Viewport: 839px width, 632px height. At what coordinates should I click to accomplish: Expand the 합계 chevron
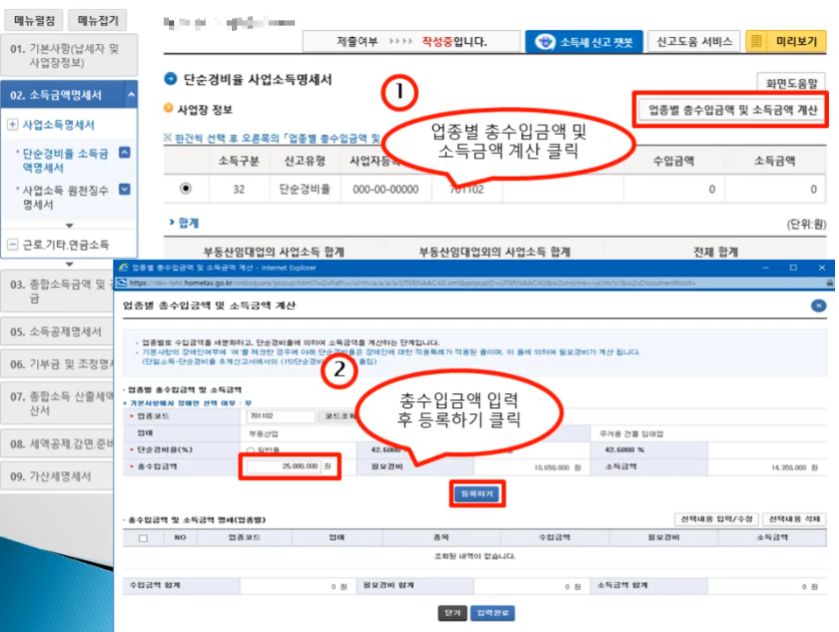[172, 222]
